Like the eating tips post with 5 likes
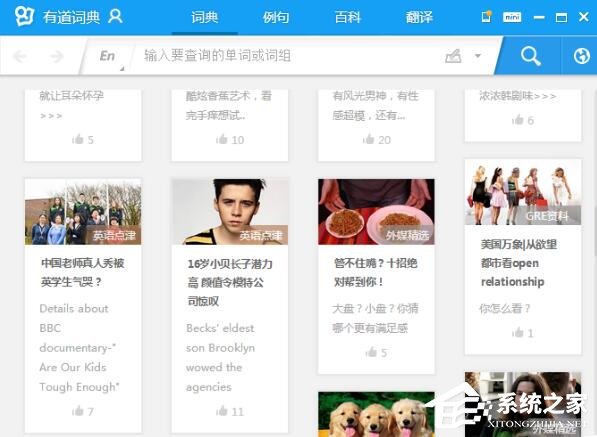 376,352
